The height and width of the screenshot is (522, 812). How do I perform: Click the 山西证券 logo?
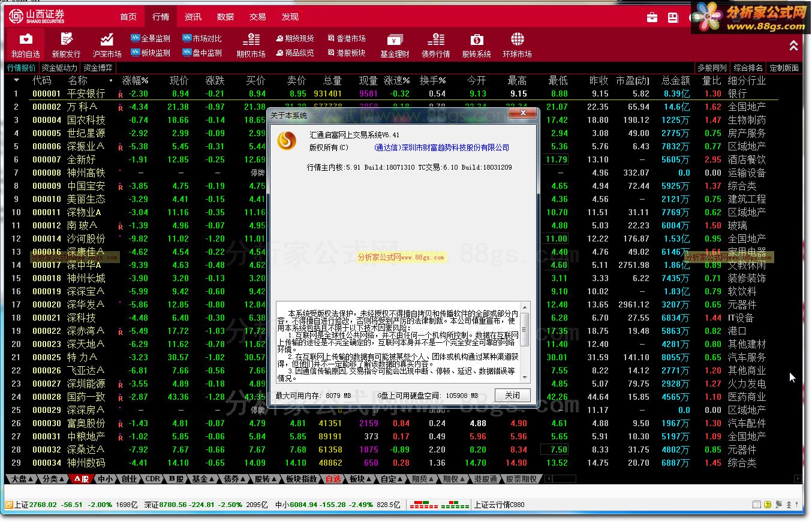[x=37, y=16]
